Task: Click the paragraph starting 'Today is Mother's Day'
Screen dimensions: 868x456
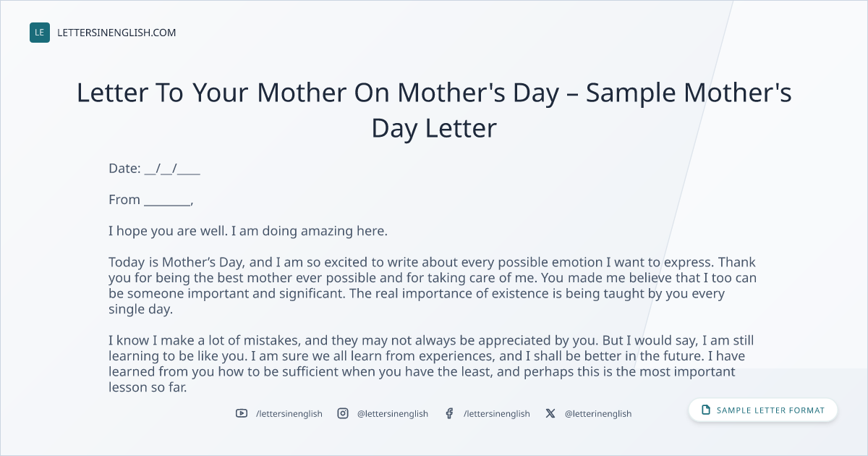Action: click(433, 285)
